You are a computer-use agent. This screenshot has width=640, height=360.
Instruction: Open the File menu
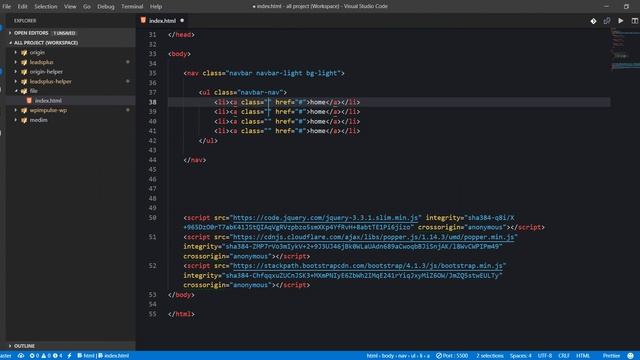7,7
